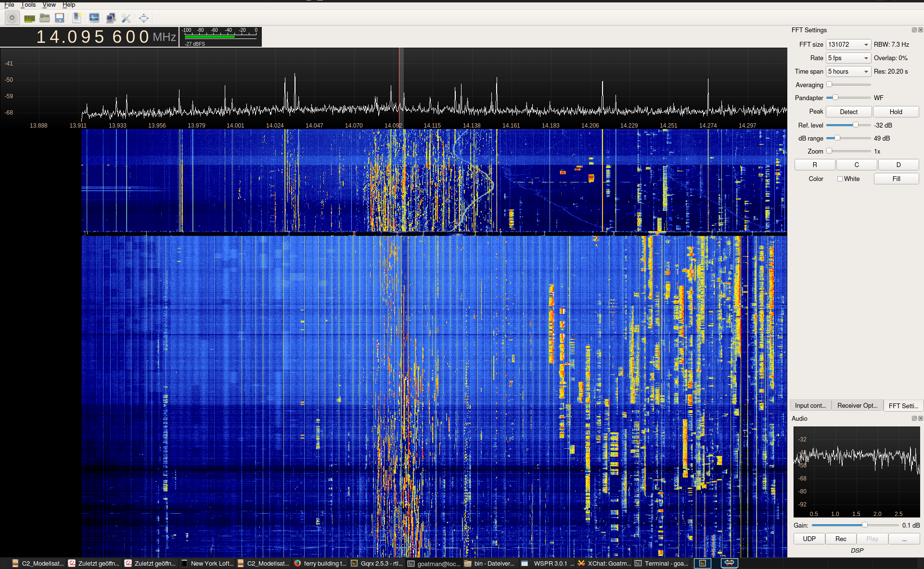Click 14.115 on the frequency axis
The image size is (924, 569).
click(x=432, y=125)
